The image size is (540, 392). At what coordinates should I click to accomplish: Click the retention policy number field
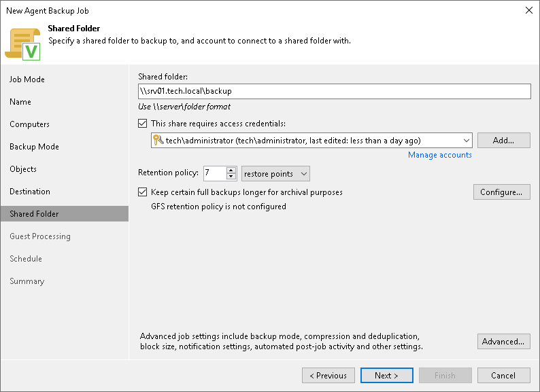pos(215,173)
